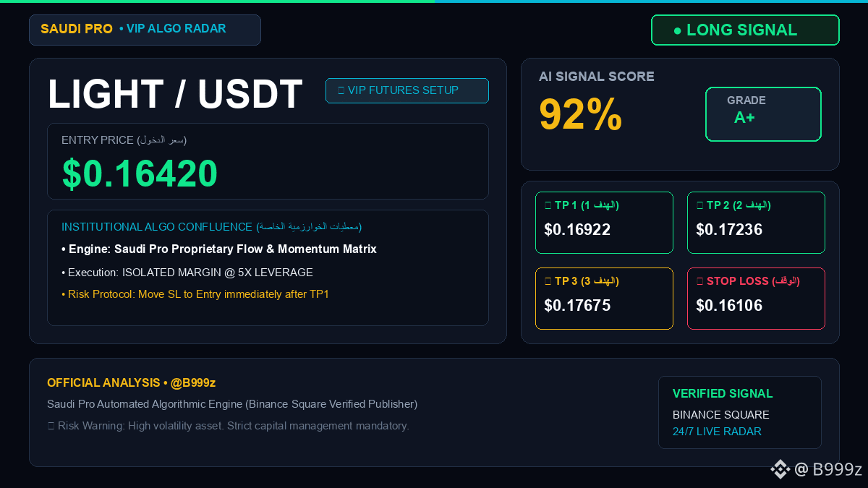Click the @ B999z watermark text

[828, 469]
